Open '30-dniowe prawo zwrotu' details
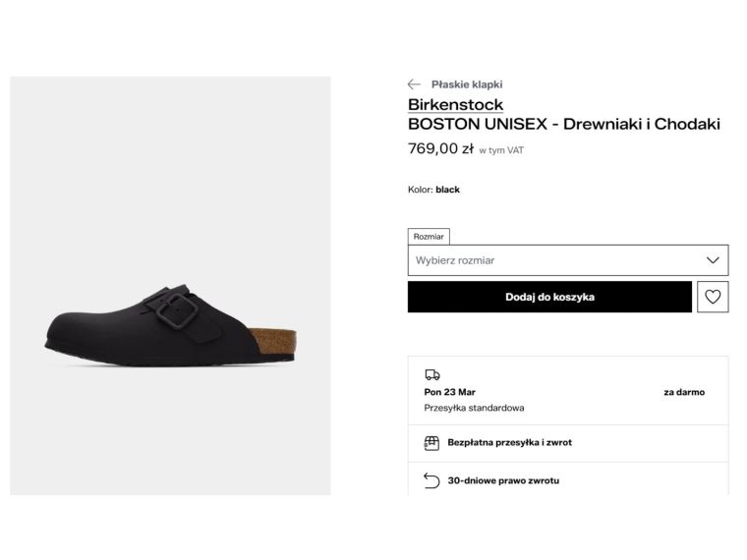Image resolution: width=747 pixels, height=560 pixels. point(503,481)
